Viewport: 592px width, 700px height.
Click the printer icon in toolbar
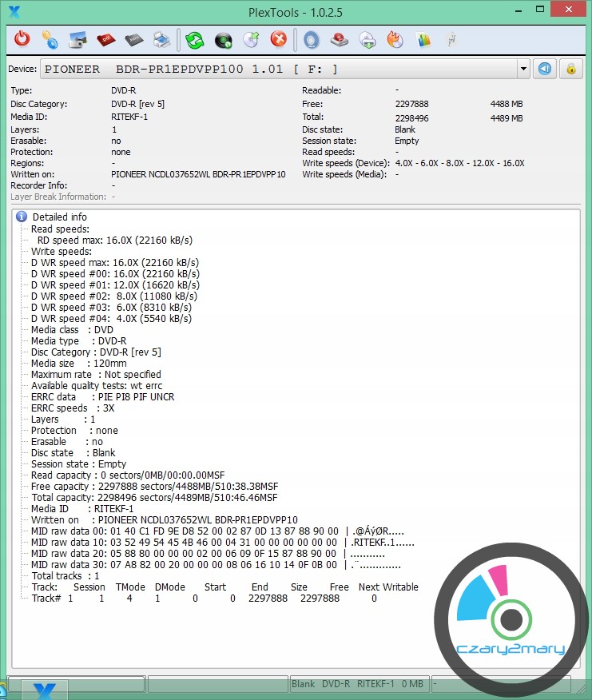[x=161, y=39]
